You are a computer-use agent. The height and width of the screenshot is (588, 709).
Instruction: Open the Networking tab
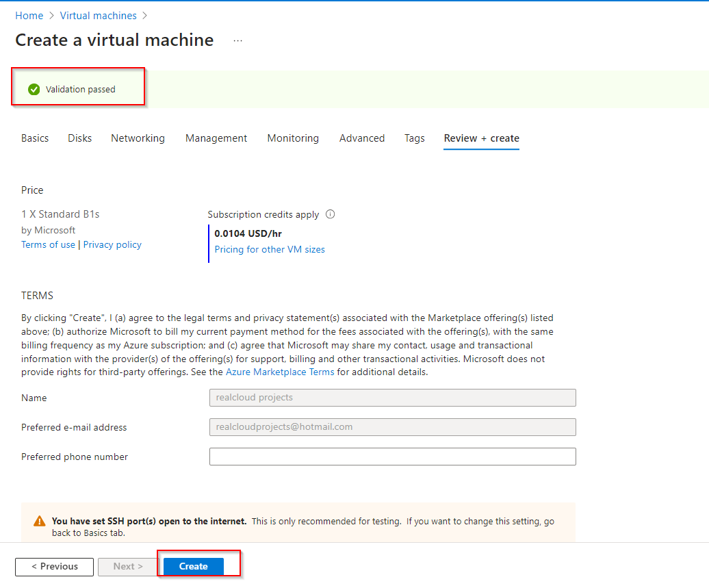coord(138,138)
